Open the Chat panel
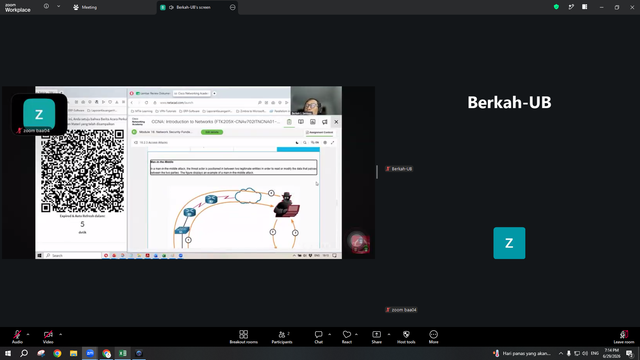This screenshot has height=360, width=640. pyautogui.click(x=318, y=337)
